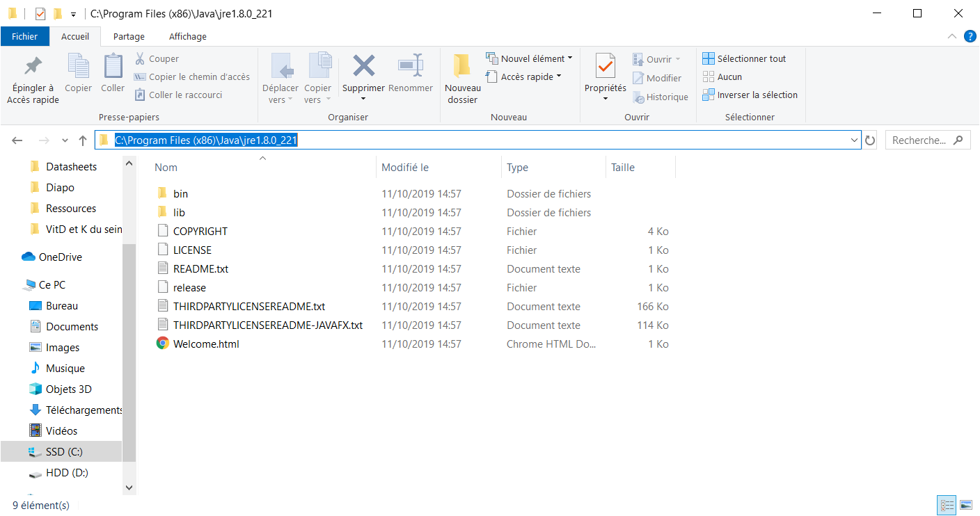Click Inverser la sélection
Image resolution: width=980 pixels, height=516 pixels.
750,95
